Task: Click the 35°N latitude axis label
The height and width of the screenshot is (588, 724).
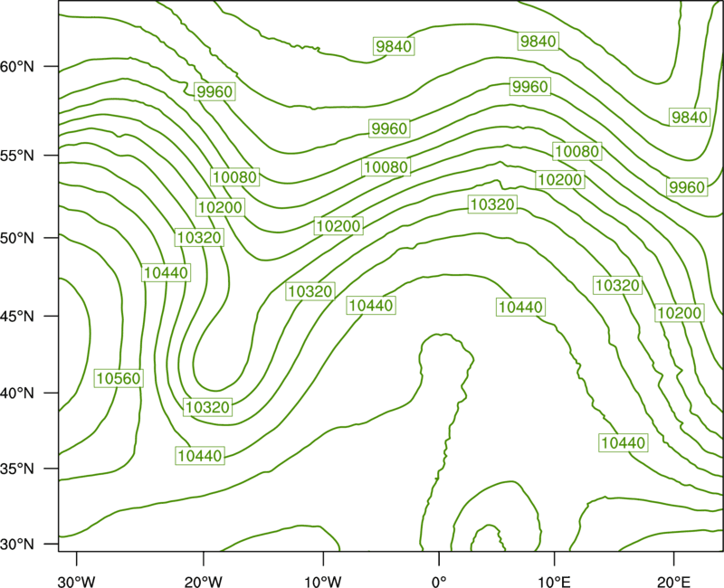Action: (17, 469)
